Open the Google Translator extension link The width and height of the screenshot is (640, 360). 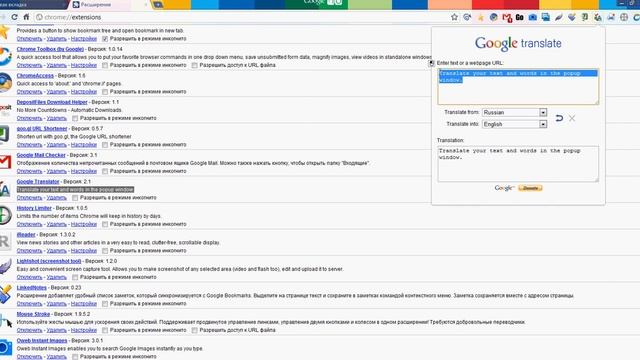coord(38,182)
